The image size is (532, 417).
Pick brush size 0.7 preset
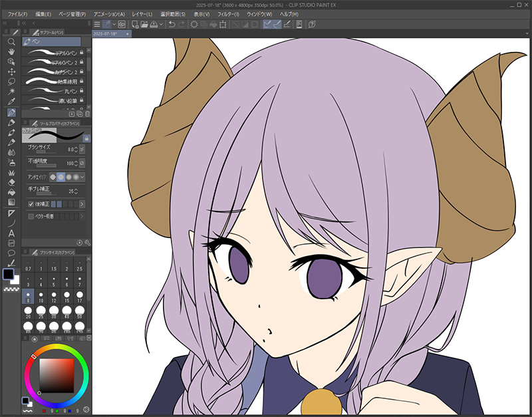click(28, 265)
